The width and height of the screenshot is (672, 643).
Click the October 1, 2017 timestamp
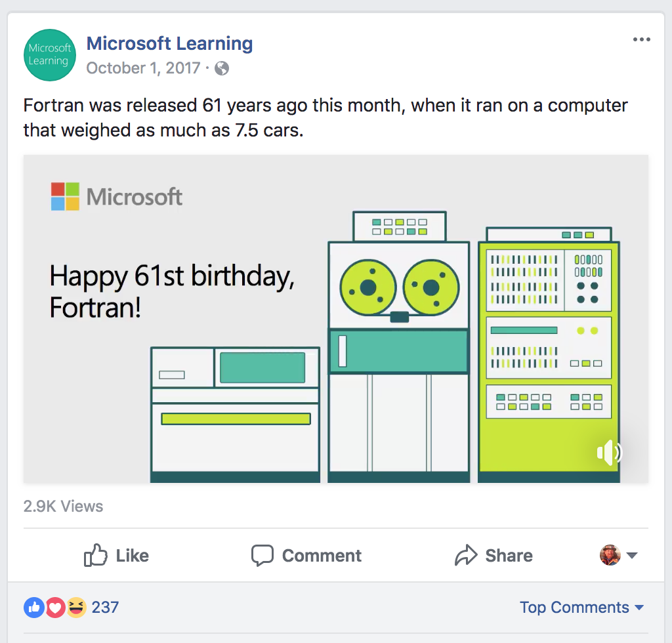pyautogui.click(x=143, y=68)
